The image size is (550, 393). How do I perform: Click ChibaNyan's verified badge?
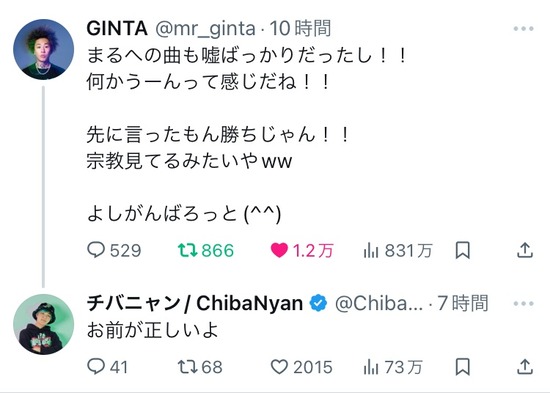click(x=318, y=304)
